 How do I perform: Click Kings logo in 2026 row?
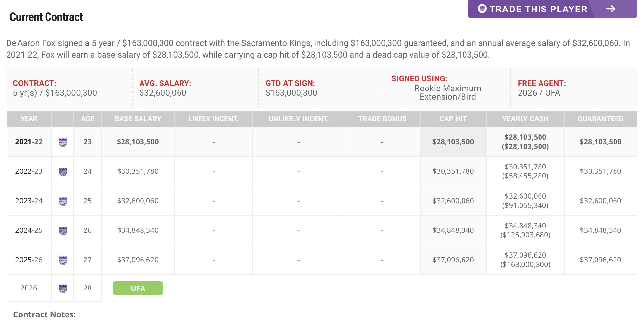63,288
